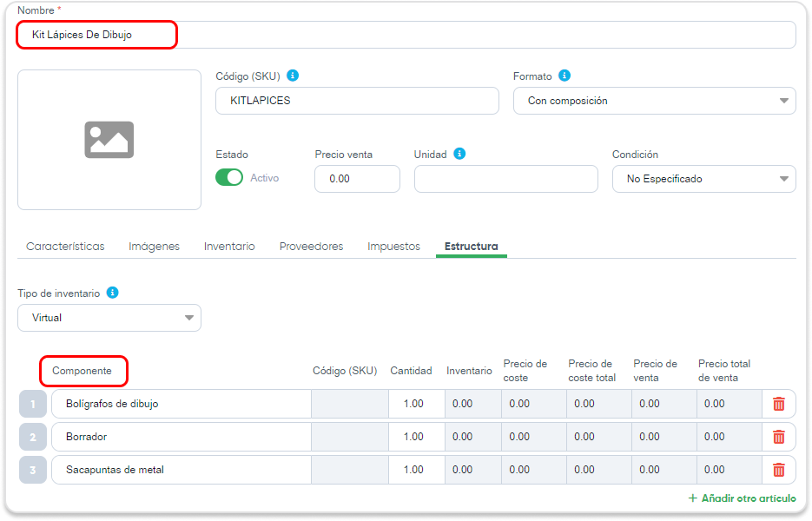Open the Inventario tab
Viewport: 812px width, 521px height.
(229, 247)
